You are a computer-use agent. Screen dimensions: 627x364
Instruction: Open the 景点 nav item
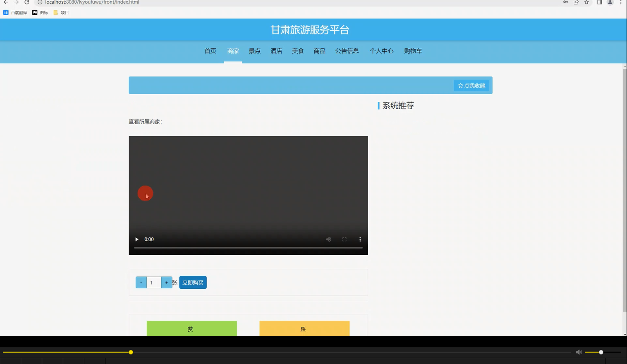pos(255,51)
